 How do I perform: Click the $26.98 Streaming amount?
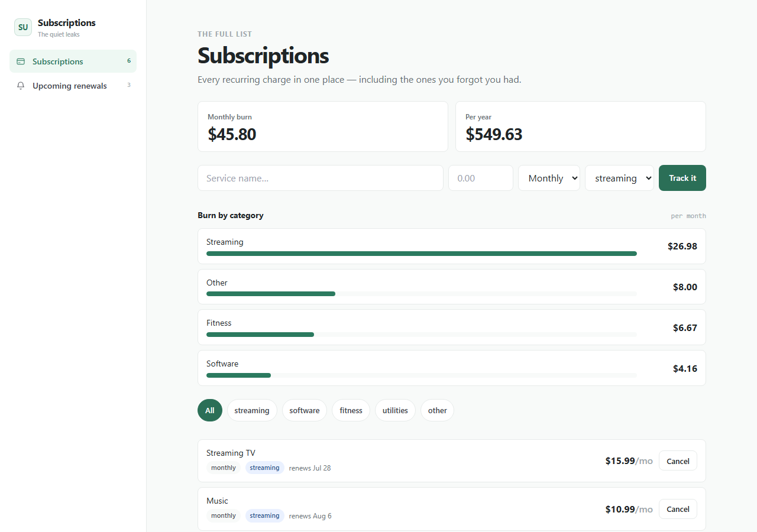(x=682, y=246)
